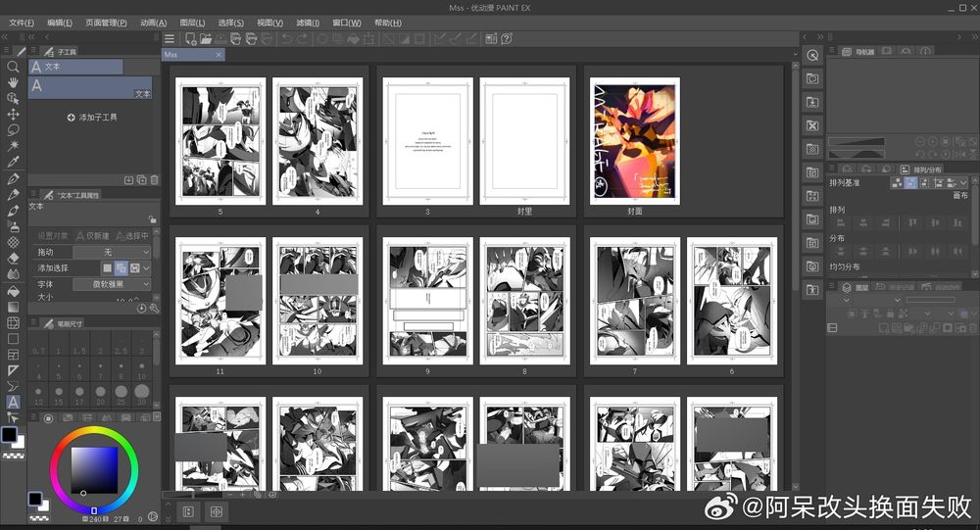The image size is (980, 530).
Task: Click the 添加子工具 add sub tool button
Action: click(92, 117)
